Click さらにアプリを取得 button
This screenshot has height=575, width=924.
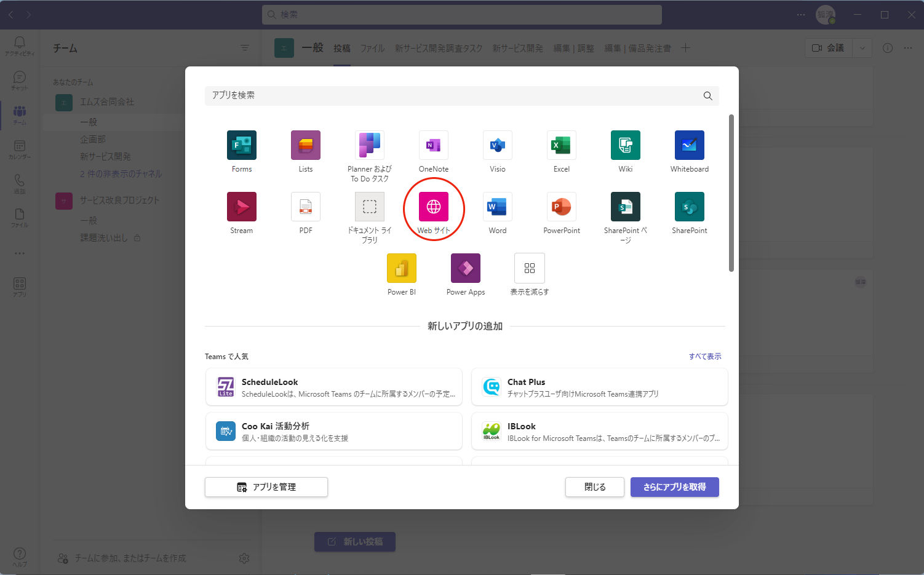[x=675, y=487]
